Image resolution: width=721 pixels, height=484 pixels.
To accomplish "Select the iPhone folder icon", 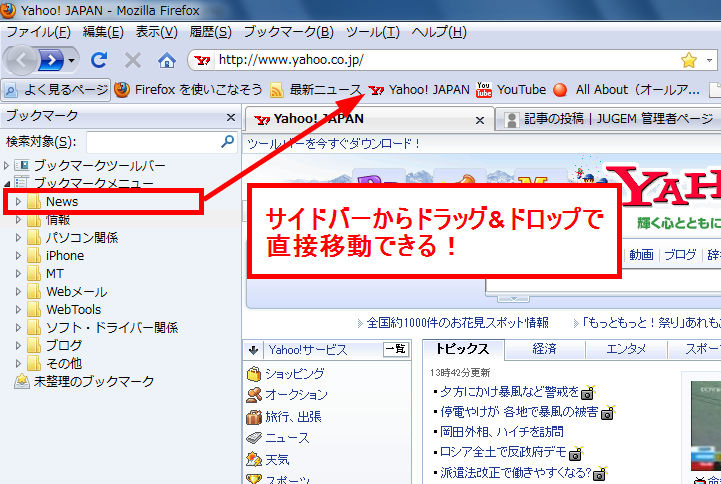I will (34, 256).
